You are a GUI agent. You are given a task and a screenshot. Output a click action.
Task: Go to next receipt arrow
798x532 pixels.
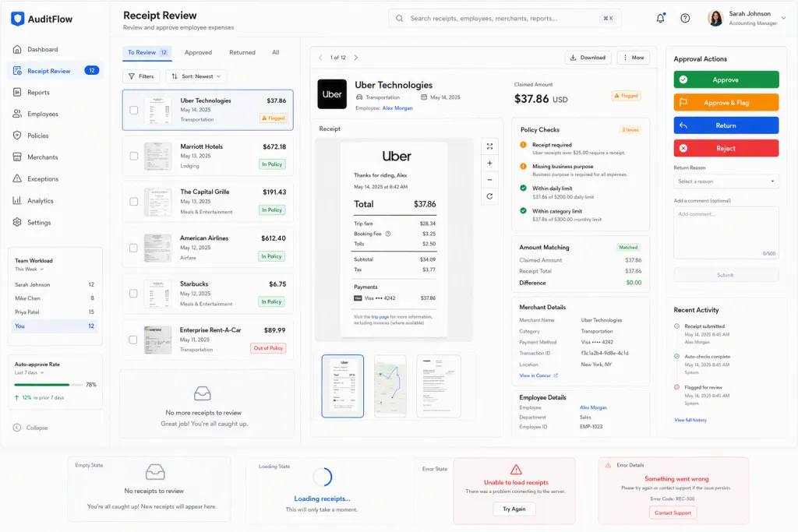(355, 58)
